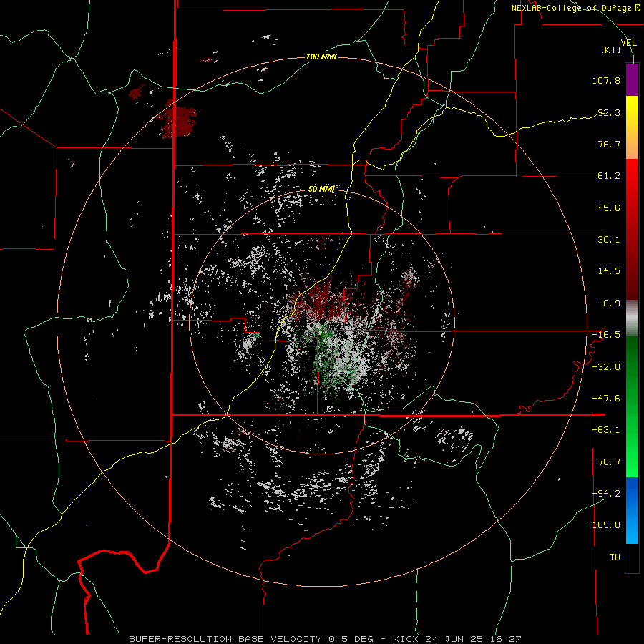Select the 14.5 scale value
This screenshot has height=644, width=644.
click(609, 271)
